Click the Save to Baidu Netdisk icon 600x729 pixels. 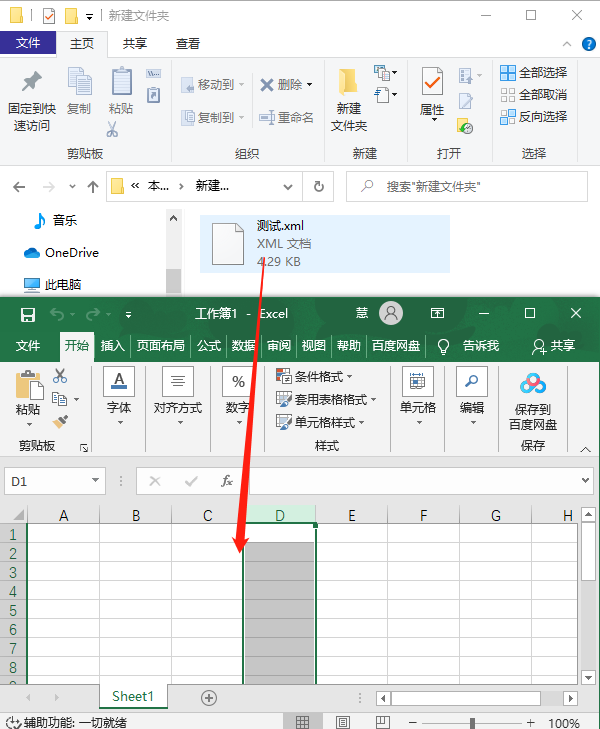tap(532, 384)
